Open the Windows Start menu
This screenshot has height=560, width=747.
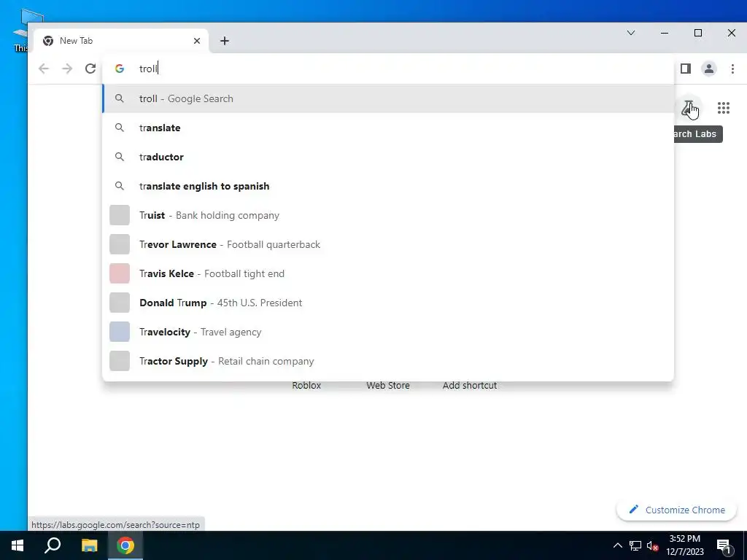click(x=18, y=545)
